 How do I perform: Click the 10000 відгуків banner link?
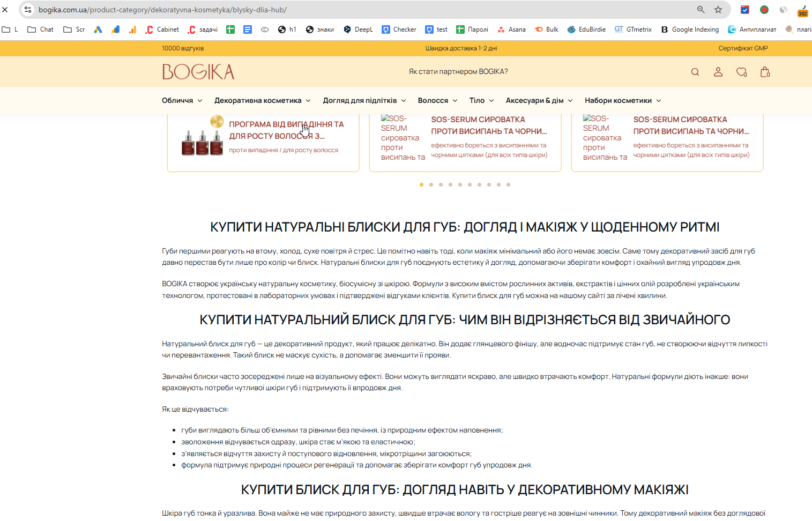[183, 48]
